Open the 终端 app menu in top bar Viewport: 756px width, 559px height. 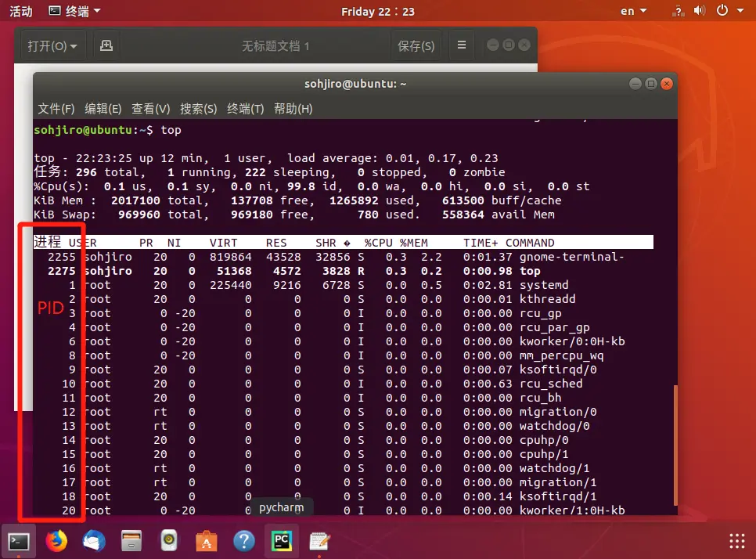(x=74, y=11)
